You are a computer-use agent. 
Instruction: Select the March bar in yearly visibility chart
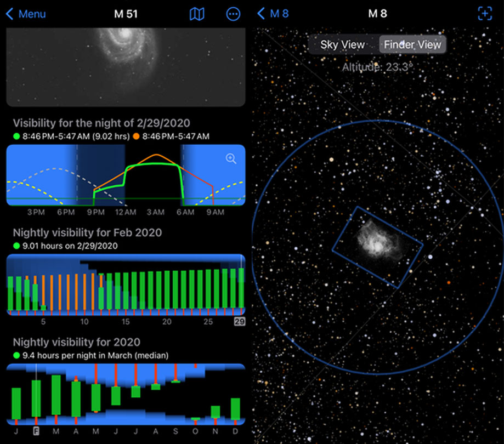click(x=56, y=395)
